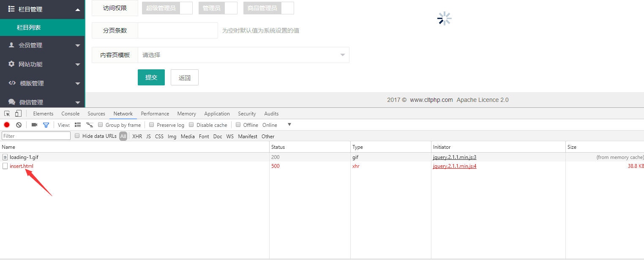
Task: Open the Security tab
Action: click(247, 114)
